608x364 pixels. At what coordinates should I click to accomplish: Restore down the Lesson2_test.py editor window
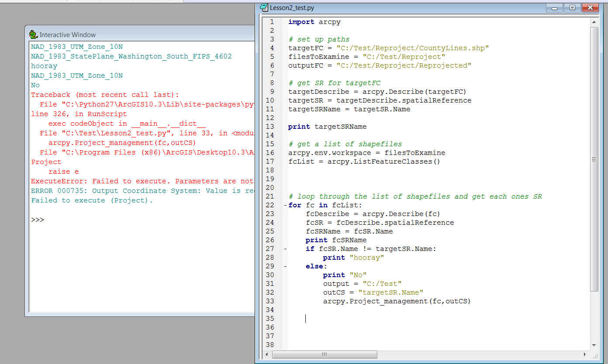[572, 7]
